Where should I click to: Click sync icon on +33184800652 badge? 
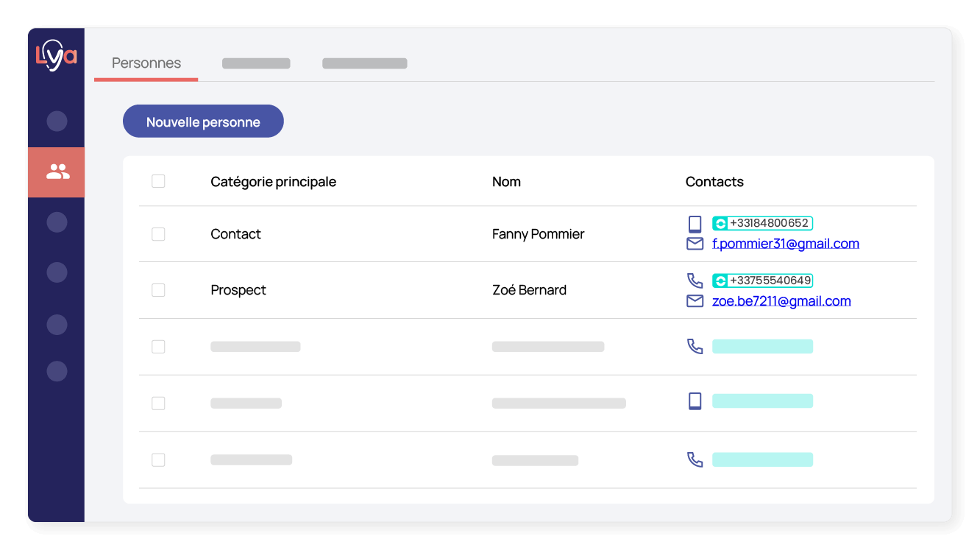coord(720,223)
